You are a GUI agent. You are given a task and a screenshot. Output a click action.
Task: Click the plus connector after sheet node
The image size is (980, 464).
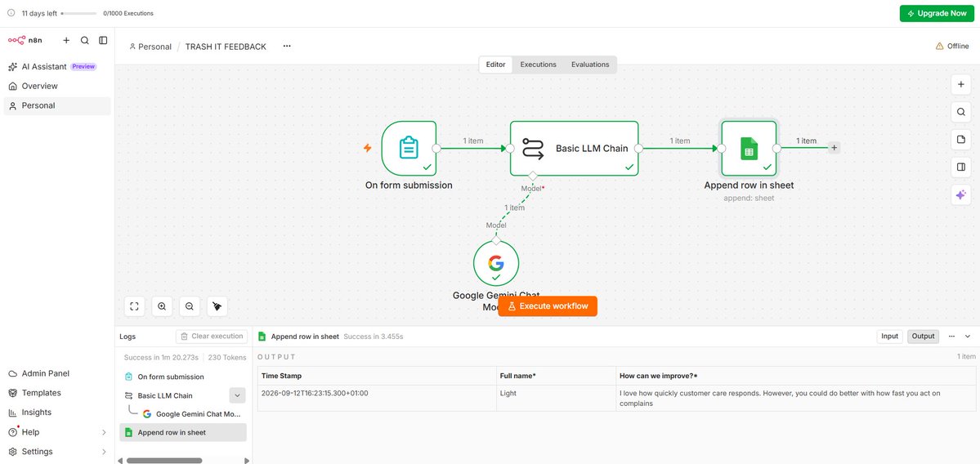[834, 148]
